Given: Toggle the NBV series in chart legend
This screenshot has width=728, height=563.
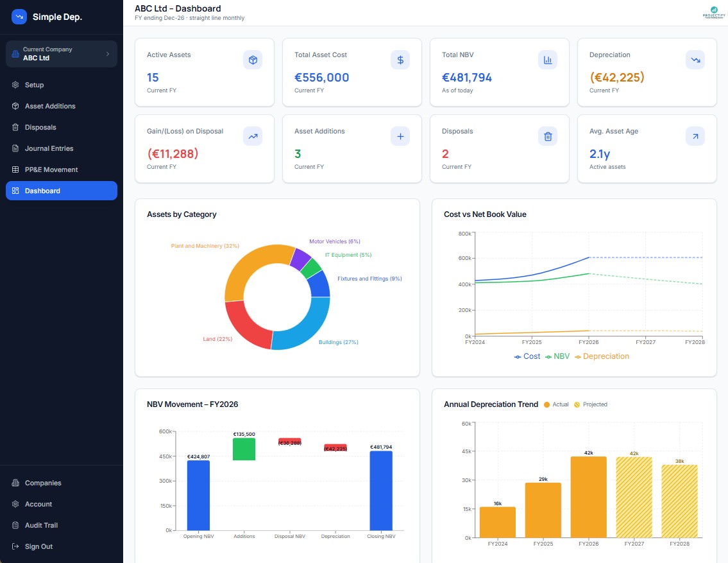Looking at the screenshot, I should pos(557,356).
